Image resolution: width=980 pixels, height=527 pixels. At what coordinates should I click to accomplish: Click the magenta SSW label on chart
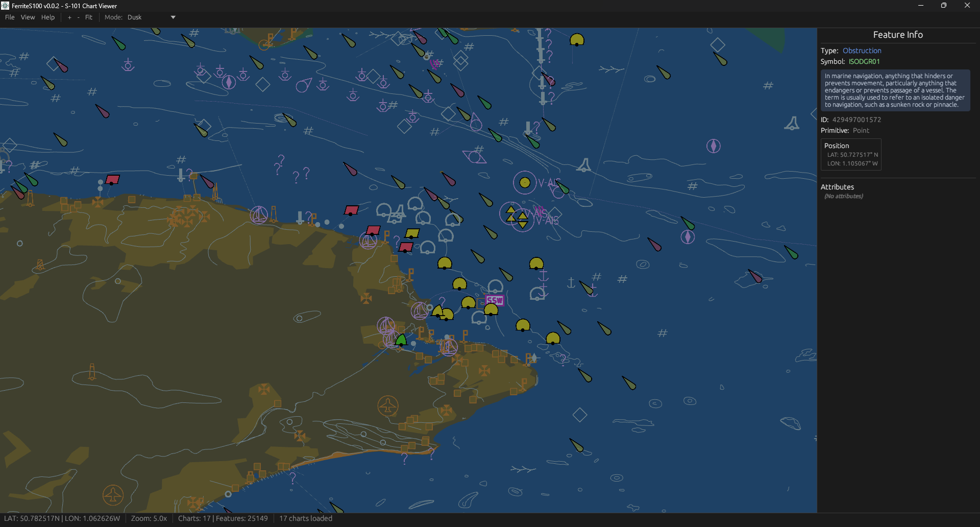[x=494, y=300]
